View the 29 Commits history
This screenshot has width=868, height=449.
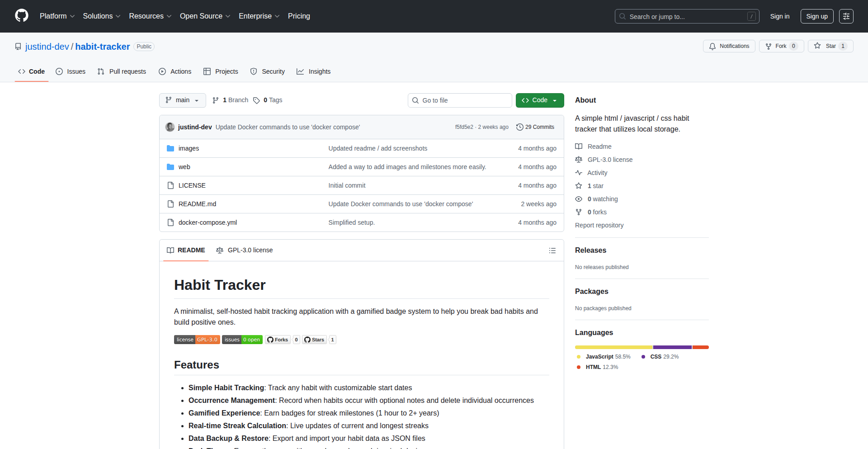coord(535,127)
